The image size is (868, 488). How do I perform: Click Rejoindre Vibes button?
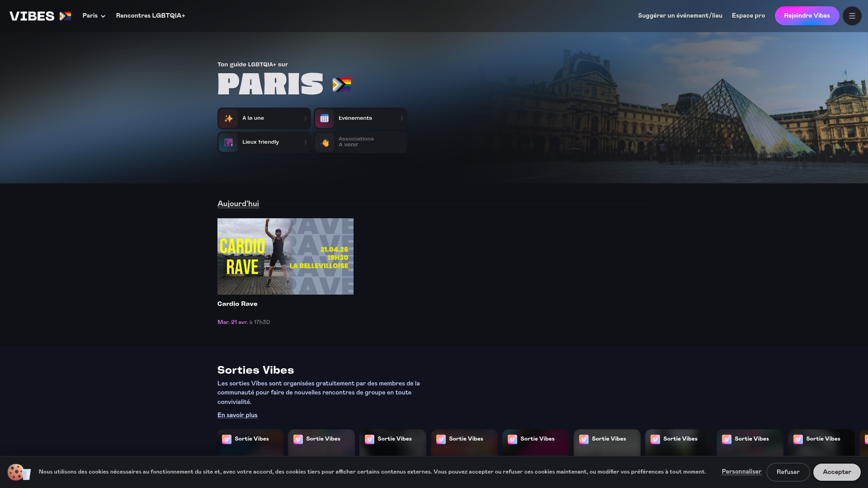pyautogui.click(x=807, y=16)
